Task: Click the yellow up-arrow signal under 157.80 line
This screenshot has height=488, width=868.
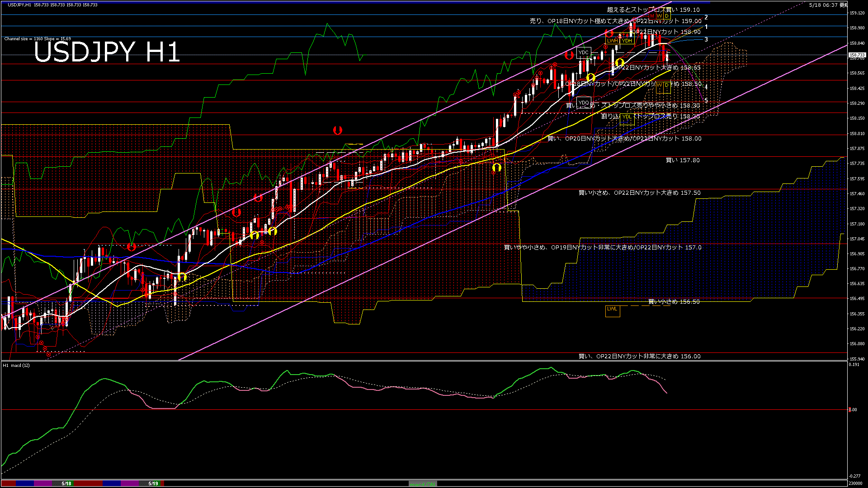Action: coord(496,168)
